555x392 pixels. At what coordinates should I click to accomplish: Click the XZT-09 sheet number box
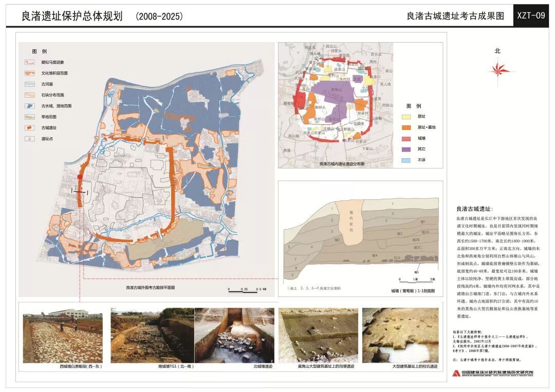click(x=531, y=15)
